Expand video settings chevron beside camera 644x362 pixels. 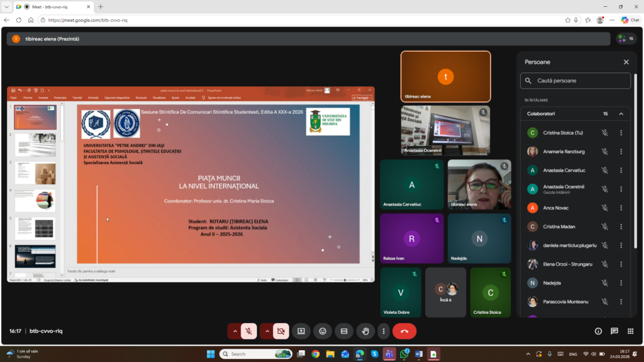tap(267, 331)
